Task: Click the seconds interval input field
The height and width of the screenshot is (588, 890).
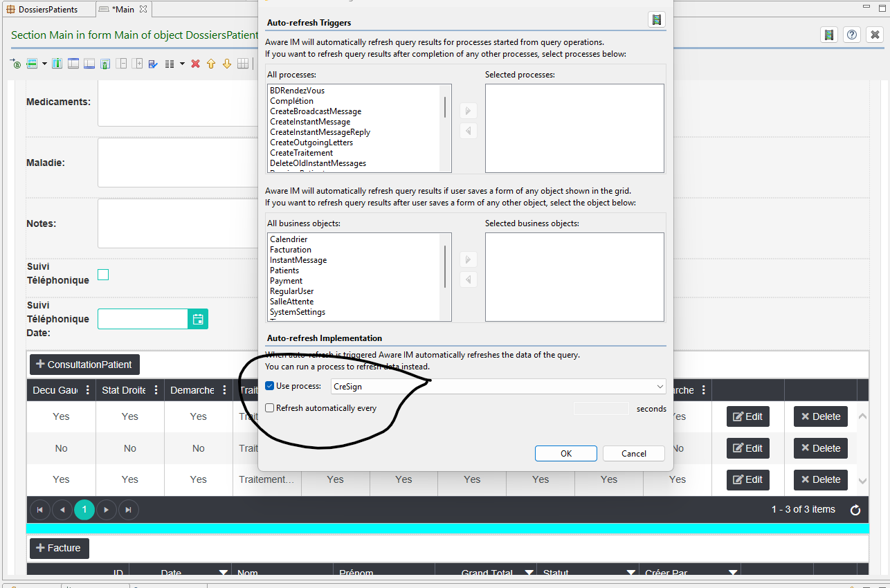Action: 601,409
